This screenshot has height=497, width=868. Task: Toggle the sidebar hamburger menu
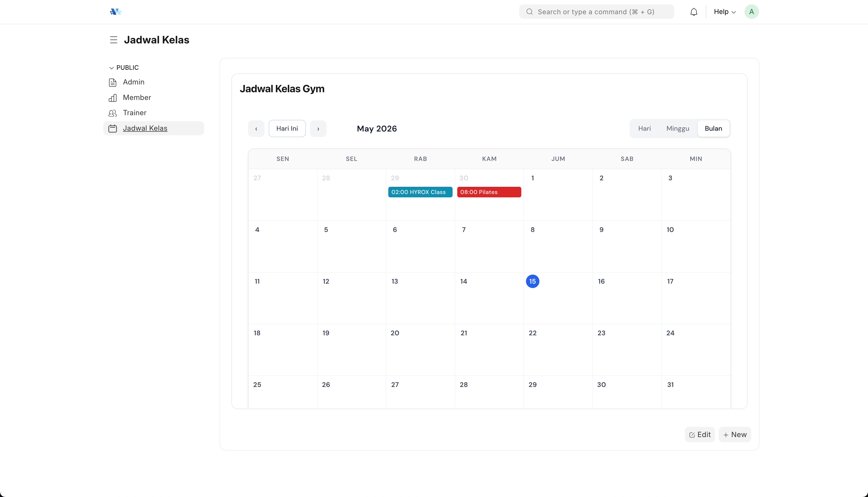point(114,40)
